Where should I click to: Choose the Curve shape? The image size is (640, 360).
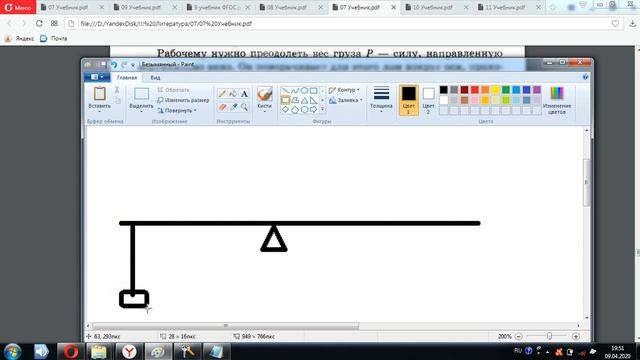coord(295,91)
